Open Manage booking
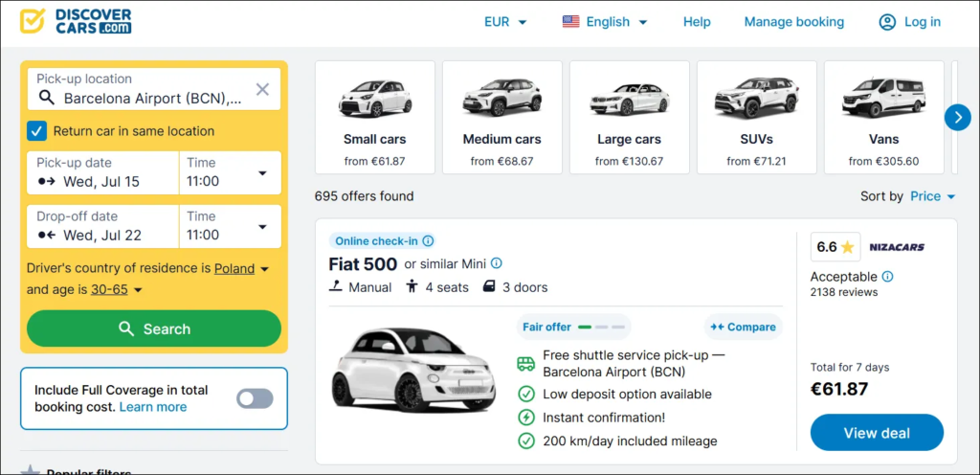The width and height of the screenshot is (980, 475). coord(793,22)
